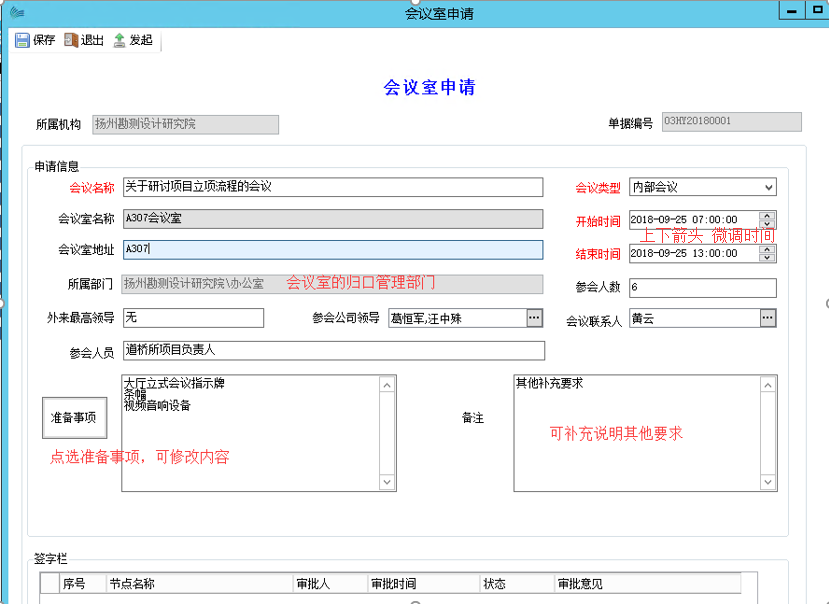The image size is (829, 604).
Task: Increase 开始时间 with the up arrow
Action: pos(767,216)
